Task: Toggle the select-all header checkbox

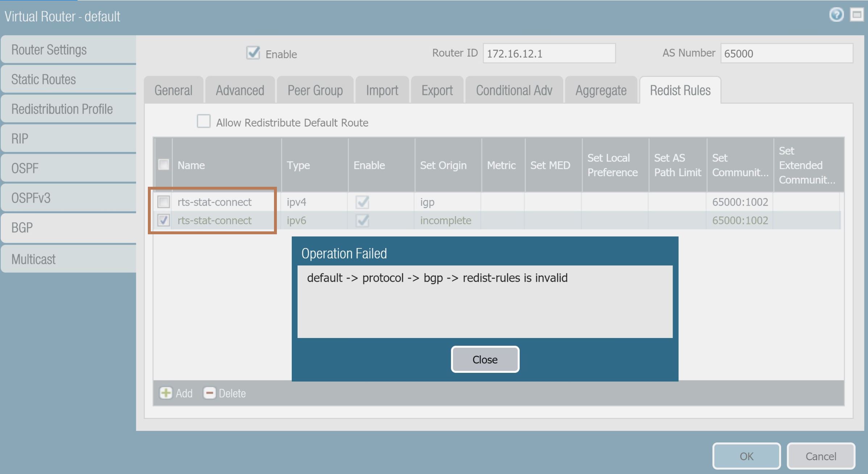Action: coord(163,165)
